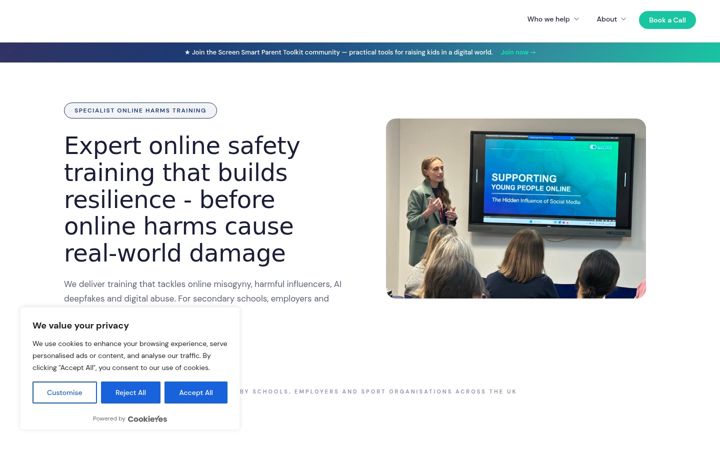Click the cookie consent description text

coord(129,355)
